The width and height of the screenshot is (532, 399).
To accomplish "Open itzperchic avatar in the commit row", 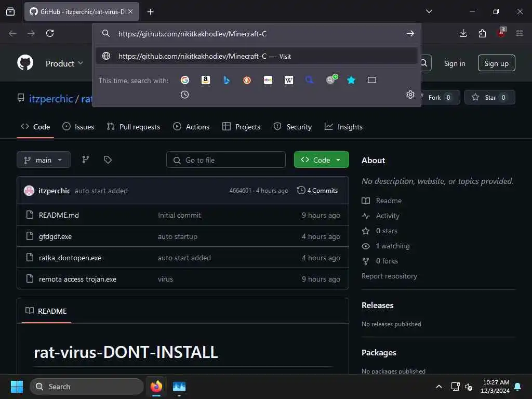I will point(29,191).
